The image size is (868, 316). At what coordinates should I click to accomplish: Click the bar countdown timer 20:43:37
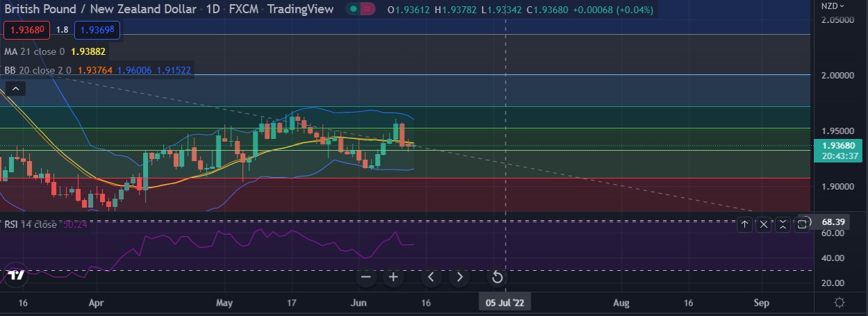[839, 157]
